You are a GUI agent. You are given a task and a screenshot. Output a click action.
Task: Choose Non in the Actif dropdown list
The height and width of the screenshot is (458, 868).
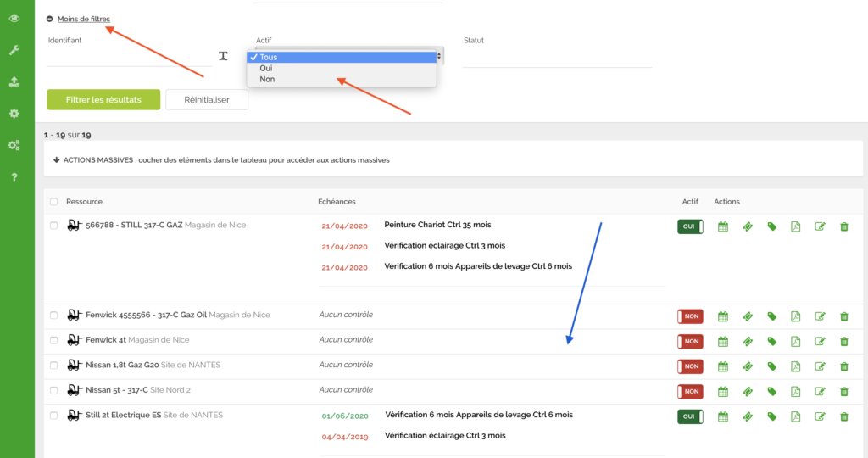click(x=267, y=80)
